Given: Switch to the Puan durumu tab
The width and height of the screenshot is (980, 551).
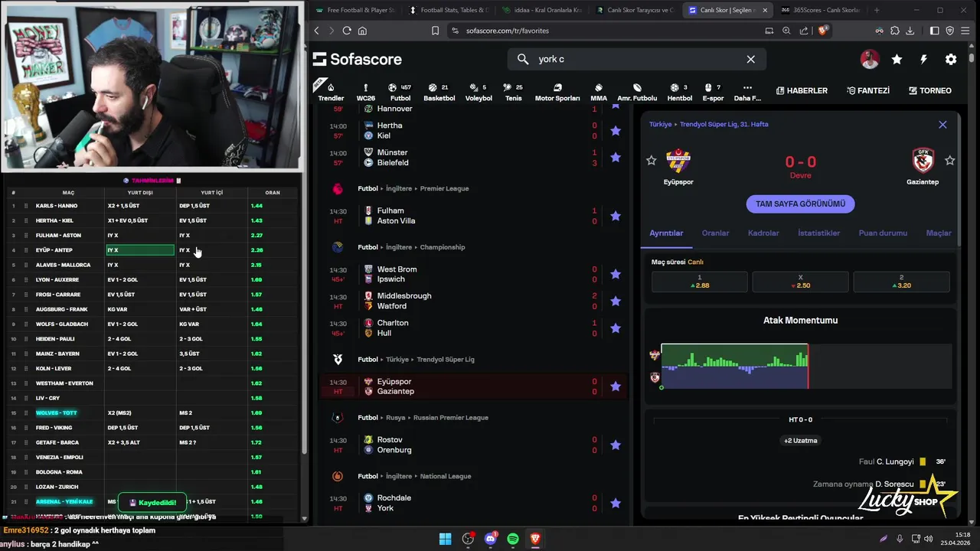Looking at the screenshot, I should [x=883, y=233].
